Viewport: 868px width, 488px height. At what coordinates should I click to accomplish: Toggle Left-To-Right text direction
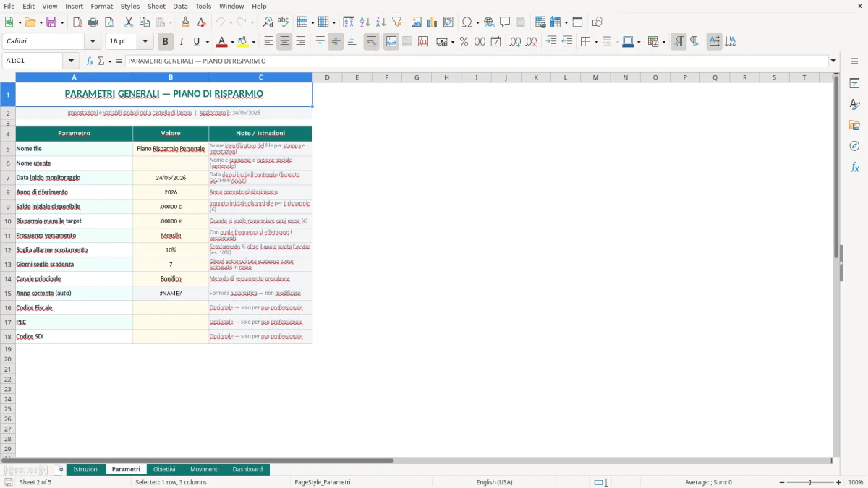678,42
